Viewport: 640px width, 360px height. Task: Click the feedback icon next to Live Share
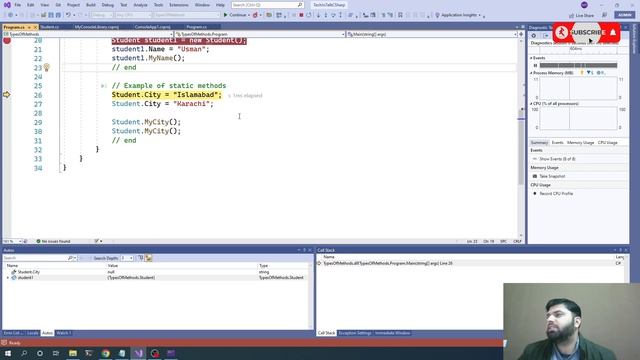coord(604,15)
